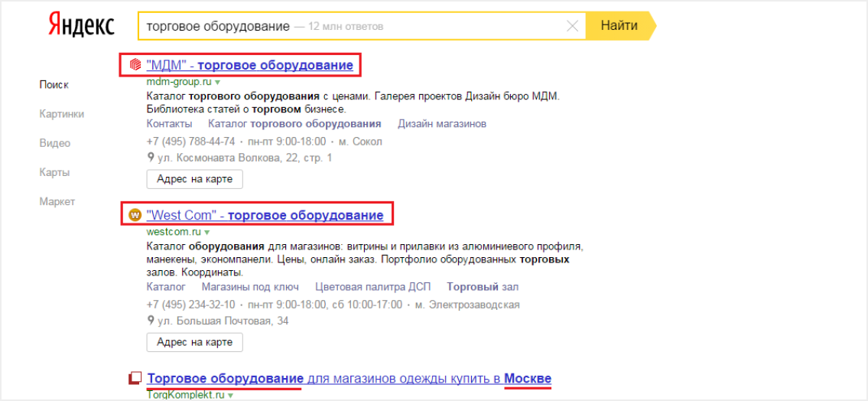The height and width of the screenshot is (401, 868).
Task: Click the map pin near ул. Космонавта Волкова
Action: 150,158
